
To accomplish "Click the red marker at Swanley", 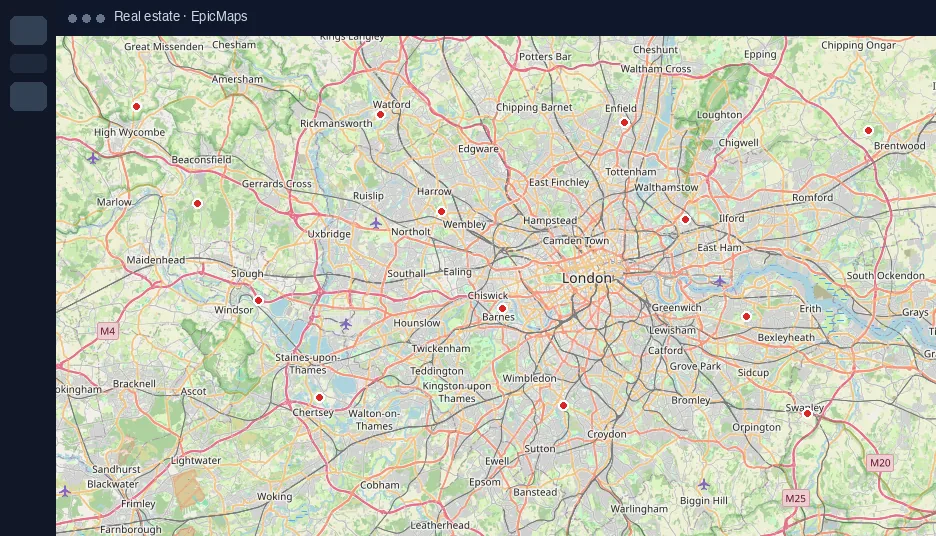I will pyautogui.click(x=807, y=413).
